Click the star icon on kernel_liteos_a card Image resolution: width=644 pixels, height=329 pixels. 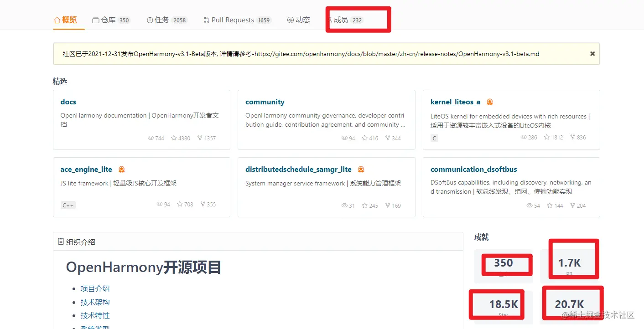click(x=546, y=137)
